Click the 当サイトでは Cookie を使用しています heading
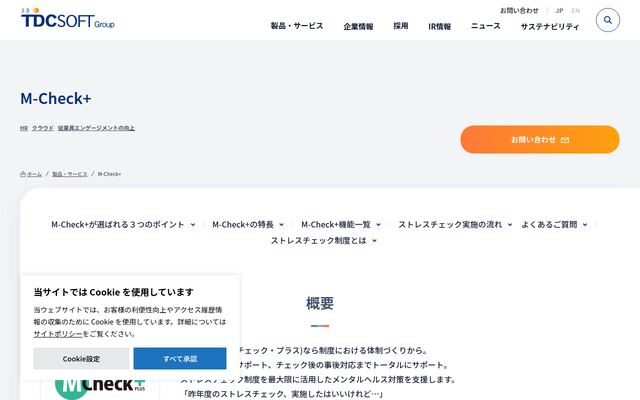Screen dimensions: 640x400 pyautogui.click(x=113, y=292)
